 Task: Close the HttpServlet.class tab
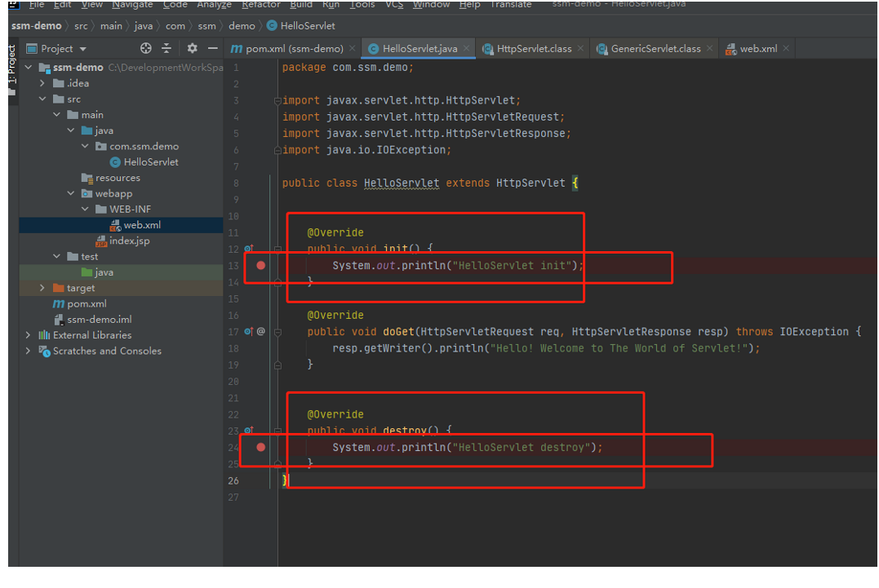click(580, 48)
